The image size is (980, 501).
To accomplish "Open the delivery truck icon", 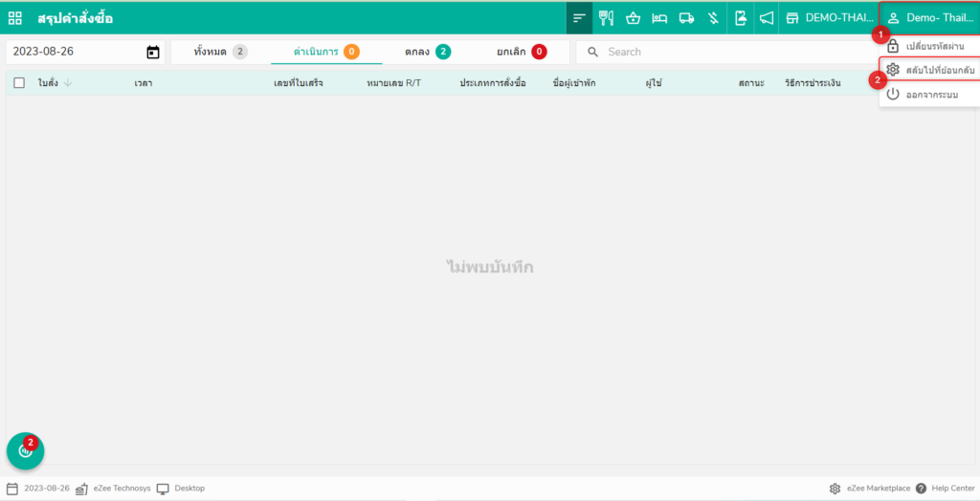I will (x=687, y=17).
